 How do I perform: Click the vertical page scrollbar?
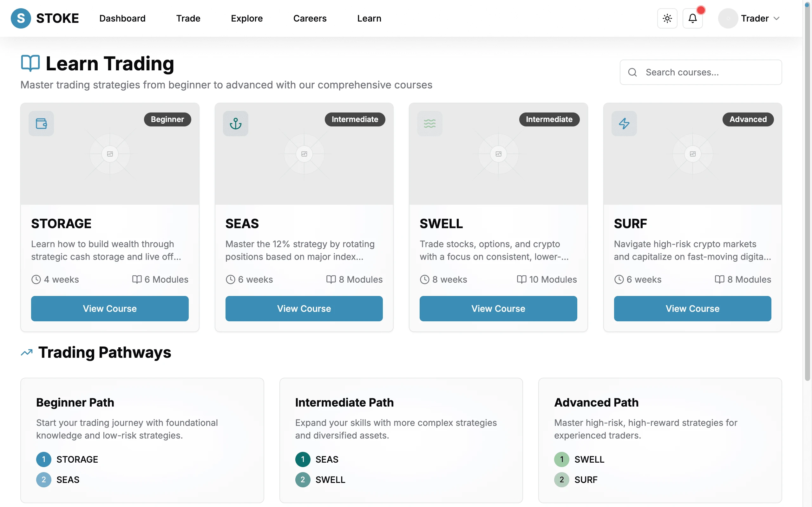(807, 191)
